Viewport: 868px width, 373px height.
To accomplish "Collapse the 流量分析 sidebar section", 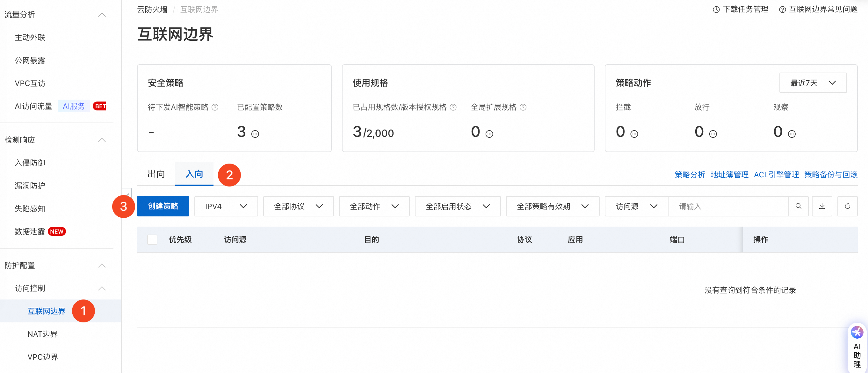I will [x=102, y=14].
